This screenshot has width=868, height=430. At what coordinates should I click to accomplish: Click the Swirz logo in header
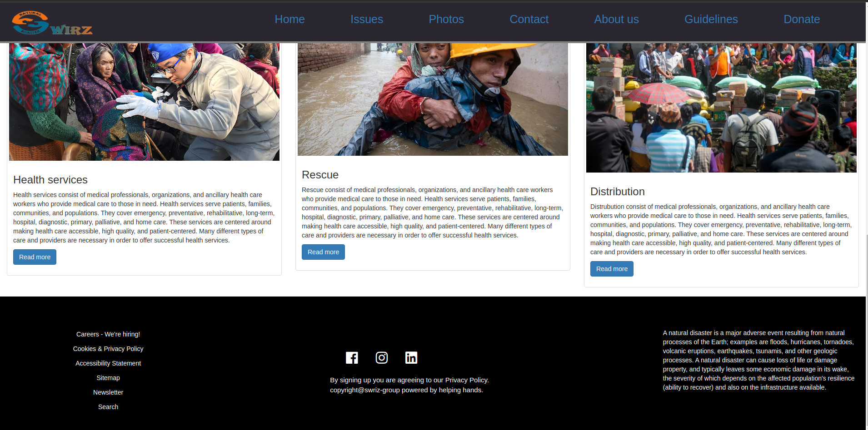[x=52, y=23]
